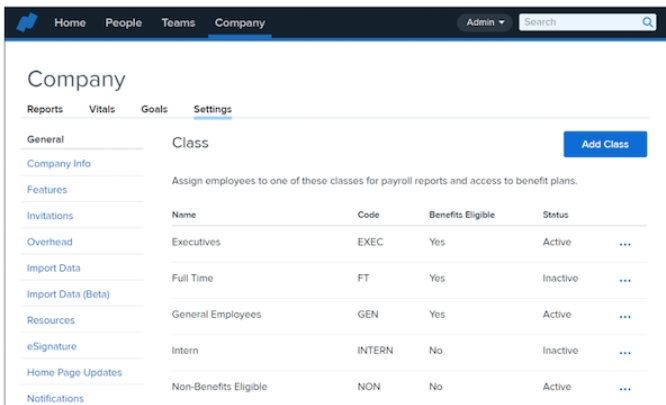Click the search magnifier icon
Viewport: 666px width, 405px height.
coord(648,22)
